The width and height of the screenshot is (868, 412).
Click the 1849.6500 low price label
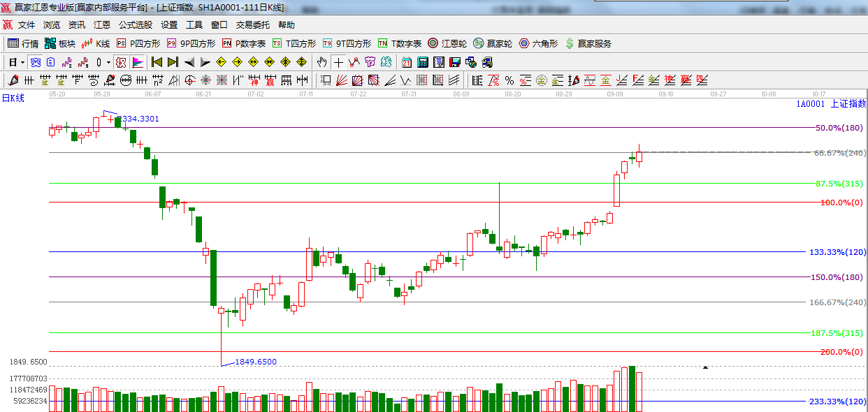(x=256, y=362)
